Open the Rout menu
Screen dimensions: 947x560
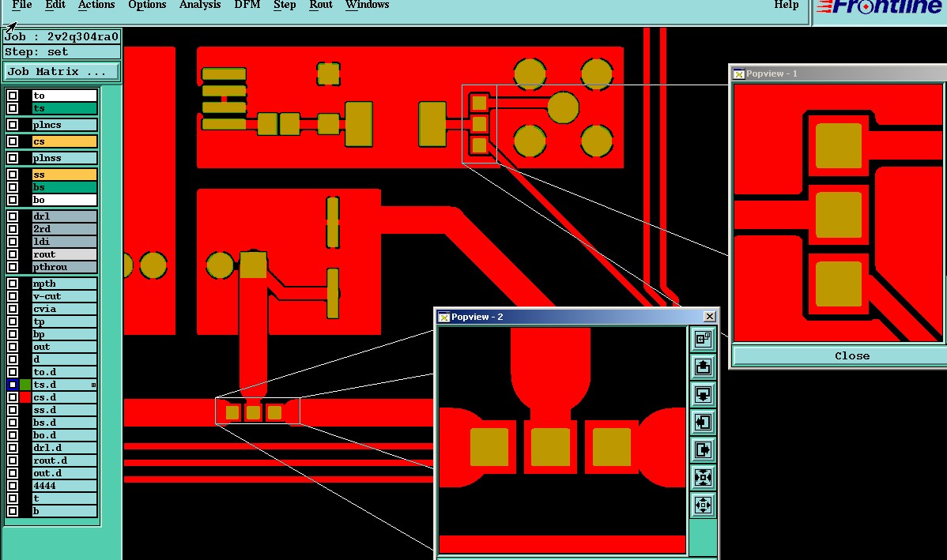[321, 5]
